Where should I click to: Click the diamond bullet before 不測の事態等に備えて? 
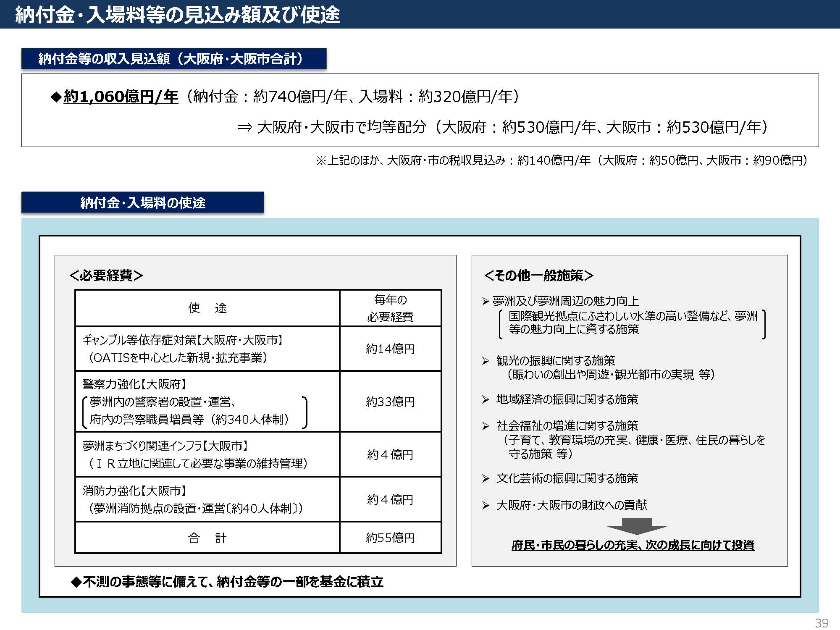point(76,582)
